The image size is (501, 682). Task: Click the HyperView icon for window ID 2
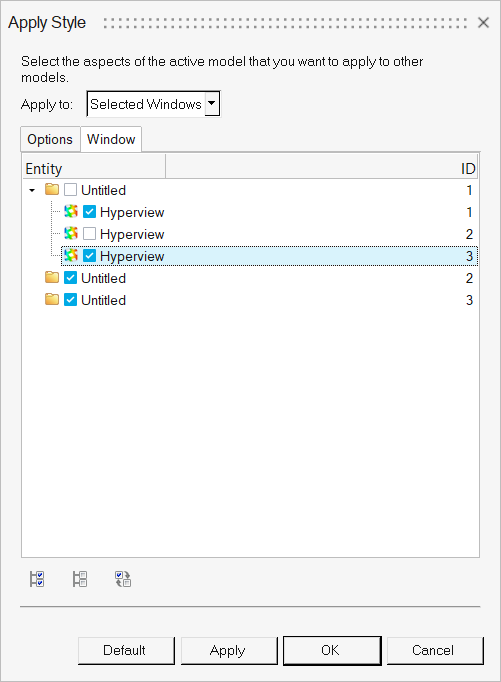pyautogui.click(x=71, y=234)
